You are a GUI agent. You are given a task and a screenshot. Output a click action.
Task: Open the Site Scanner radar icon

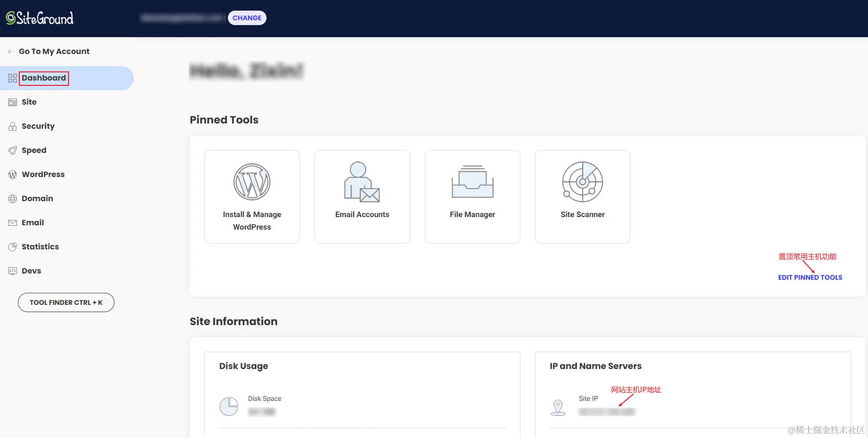[x=582, y=182]
